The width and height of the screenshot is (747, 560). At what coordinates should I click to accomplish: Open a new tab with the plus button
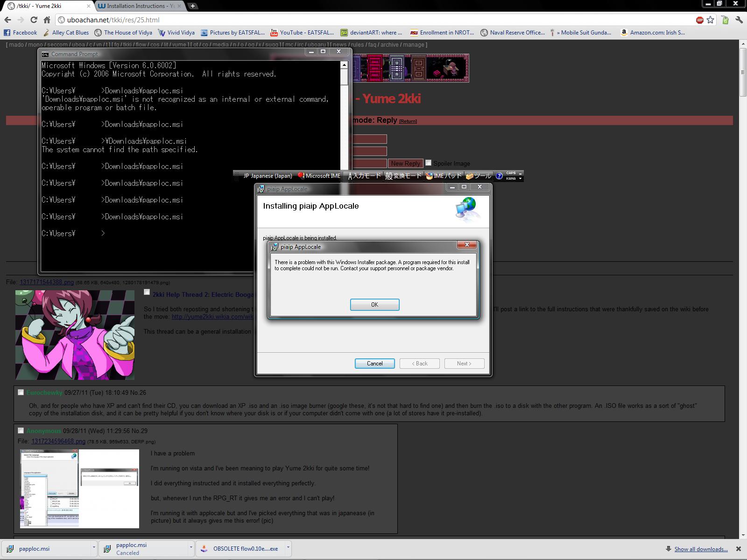pyautogui.click(x=193, y=6)
